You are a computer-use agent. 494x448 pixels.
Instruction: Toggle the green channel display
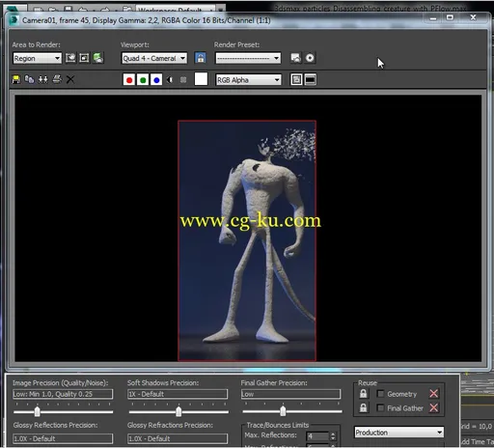click(143, 80)
